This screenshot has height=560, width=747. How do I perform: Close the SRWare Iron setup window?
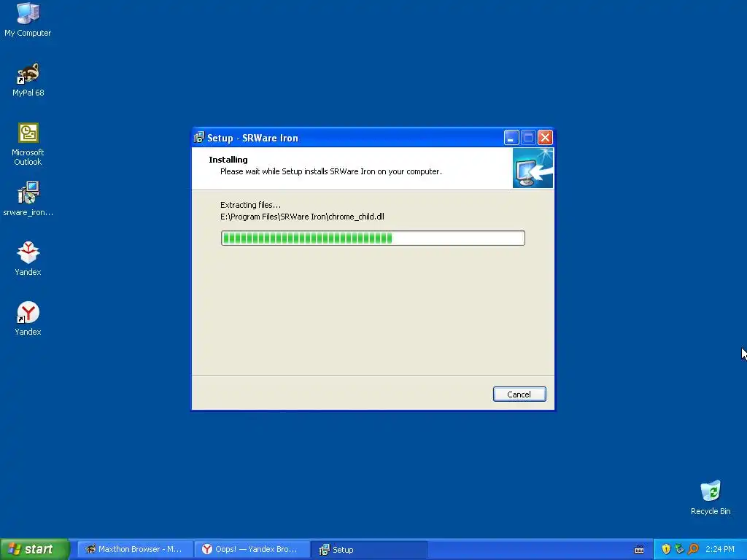click(x=545, y=138)
